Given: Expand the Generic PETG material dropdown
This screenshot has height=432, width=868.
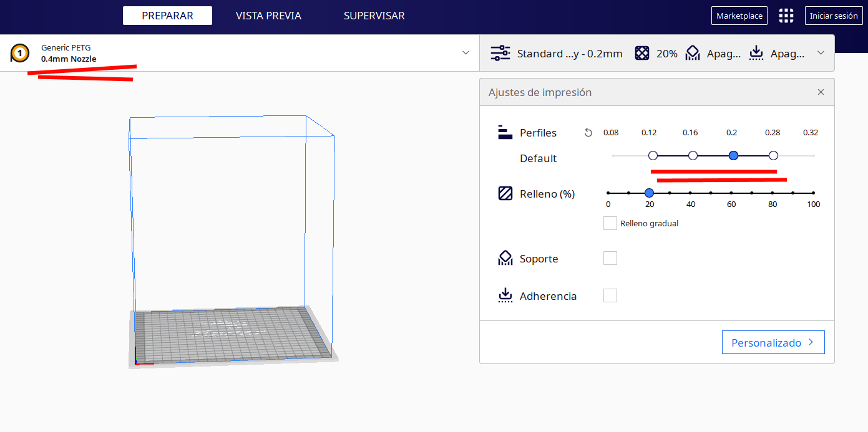Looking at the screenshot, I should pos(466,53).
